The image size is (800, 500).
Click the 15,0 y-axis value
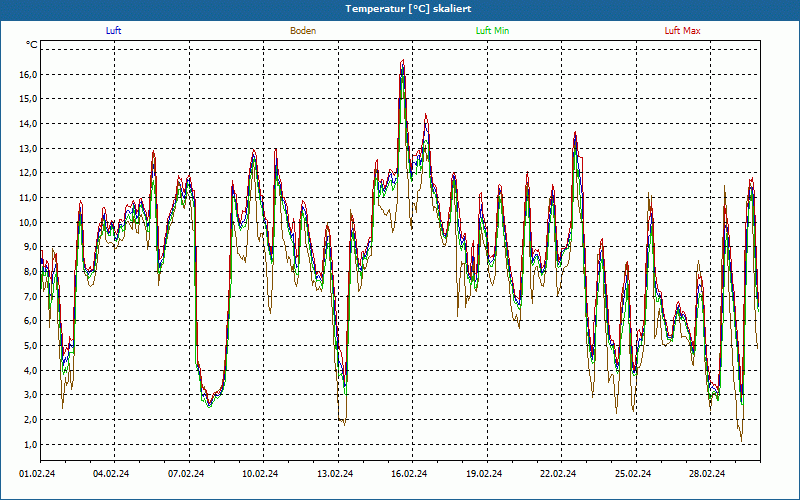pyautogui.click(x=28, y=99)
